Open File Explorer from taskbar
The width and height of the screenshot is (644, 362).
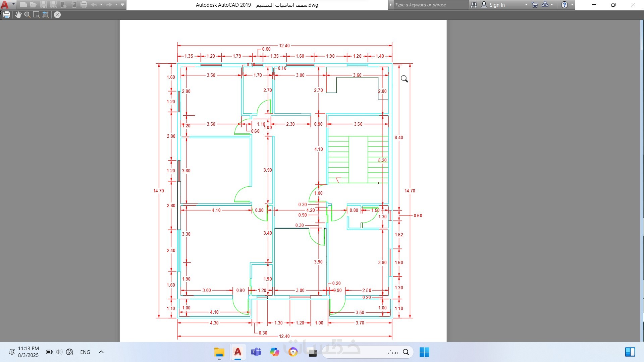[219, 352]
